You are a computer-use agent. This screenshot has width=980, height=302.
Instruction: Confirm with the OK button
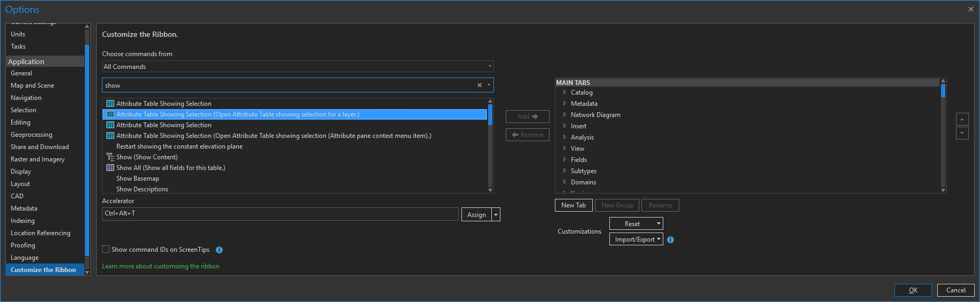coord(913,290)
